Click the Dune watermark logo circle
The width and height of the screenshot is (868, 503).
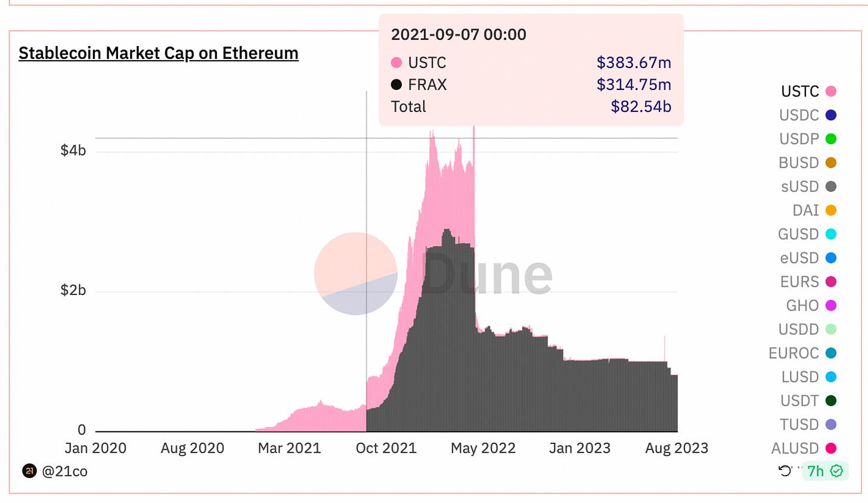(x=355, y=274)
